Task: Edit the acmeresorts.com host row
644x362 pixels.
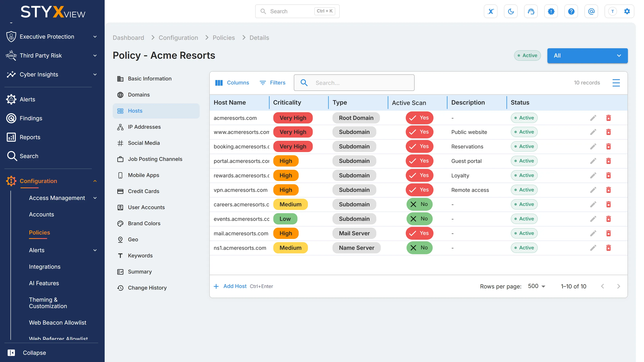Action: (x=593, y=118)
